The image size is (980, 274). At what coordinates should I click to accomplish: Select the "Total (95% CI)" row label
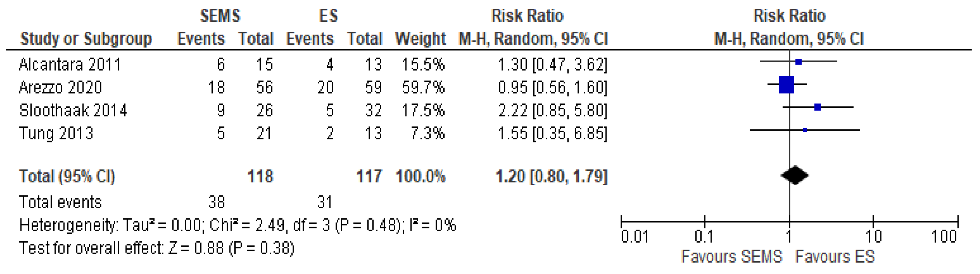67,177
